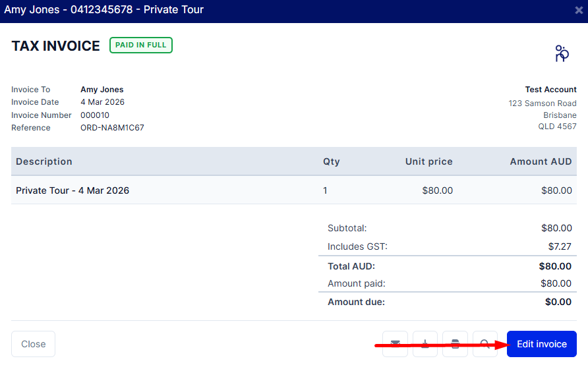The image size is (588, 369).
Task: Click the Unit price column header
Action: [x=428, y=161]
